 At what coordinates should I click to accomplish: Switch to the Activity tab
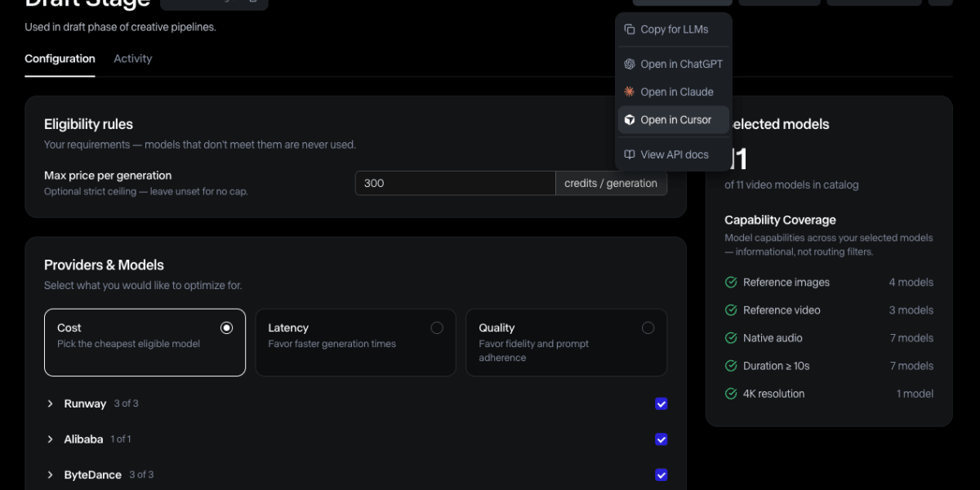[132, 59]
